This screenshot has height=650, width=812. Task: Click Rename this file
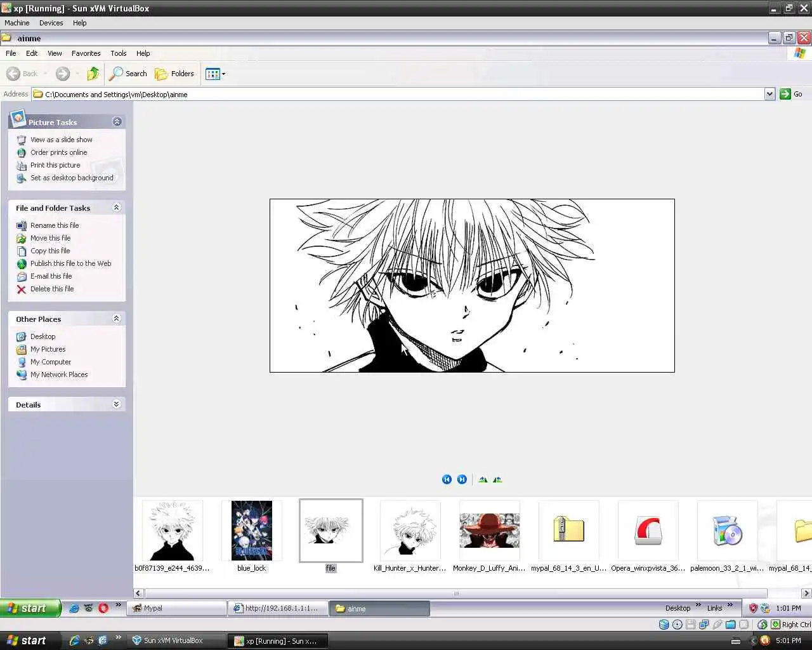coord(55,225)
